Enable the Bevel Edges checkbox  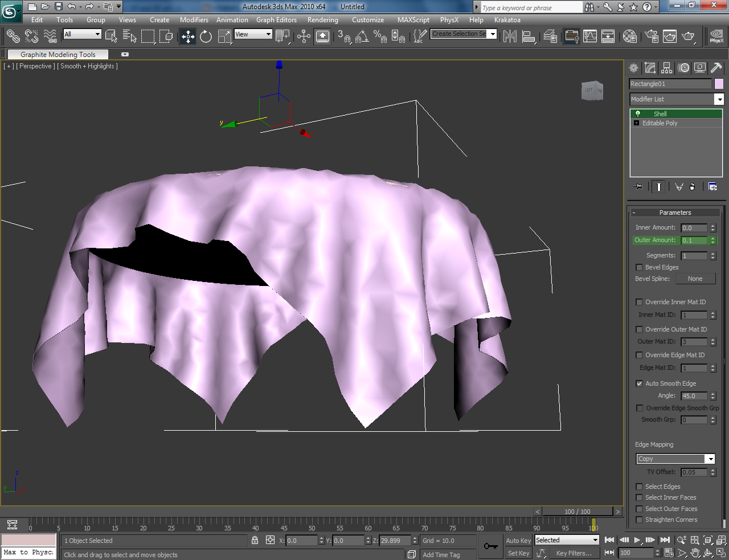(x=639, y=267)
